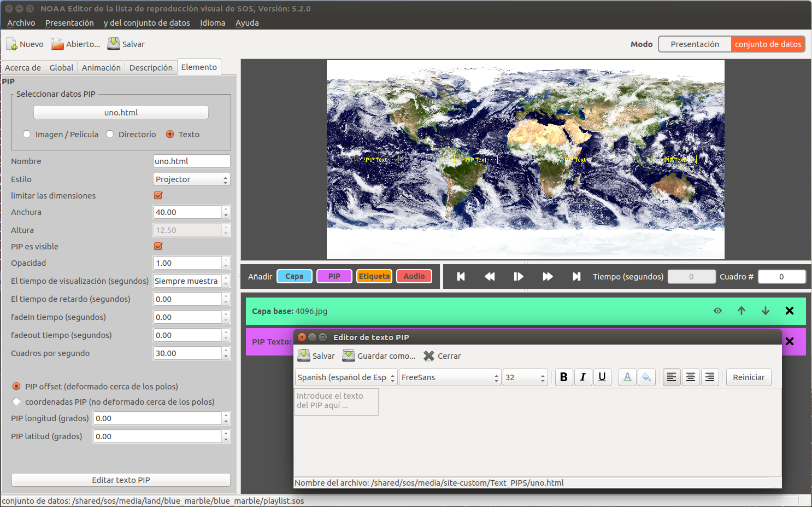Image resolution: width=812 pixels, height=507 pixels.
Task: Open background fill color picker
Action: (x=646, y=377)
